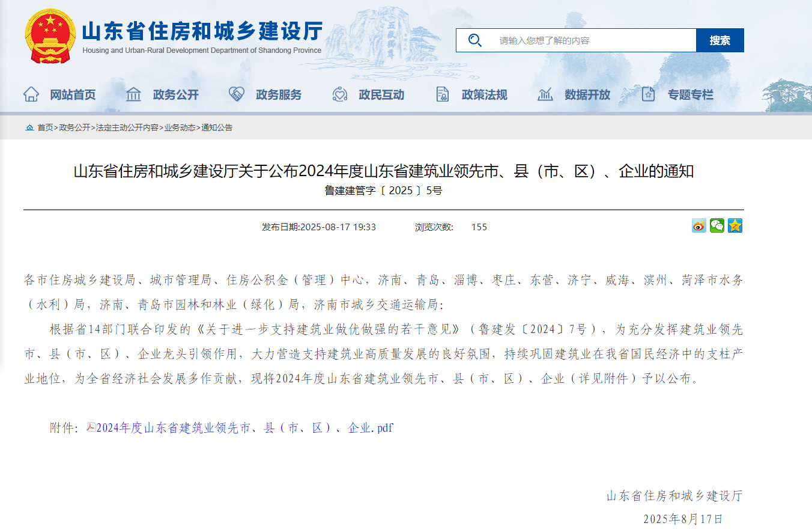Click the house icon beside 网站首页

coord(30,94)
